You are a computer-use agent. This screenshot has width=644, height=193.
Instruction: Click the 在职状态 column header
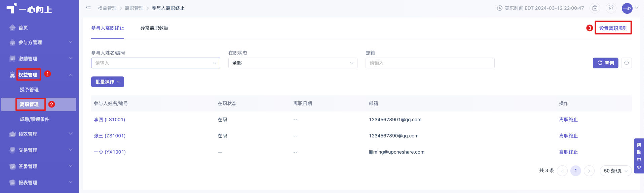227,103
